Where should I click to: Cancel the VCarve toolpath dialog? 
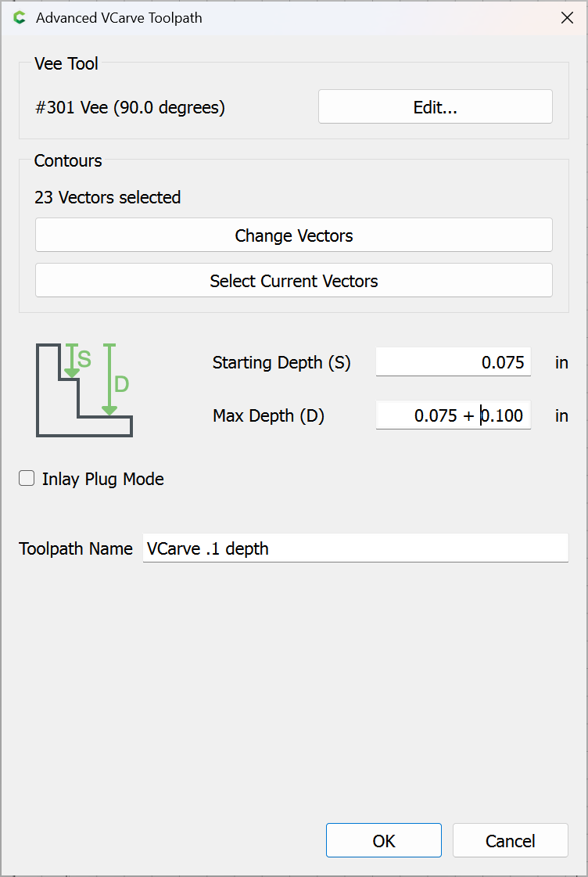[x=510, y=841]
